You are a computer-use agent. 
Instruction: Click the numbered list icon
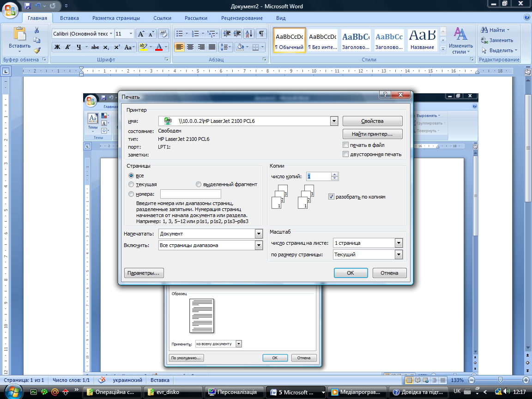point(195,34)
